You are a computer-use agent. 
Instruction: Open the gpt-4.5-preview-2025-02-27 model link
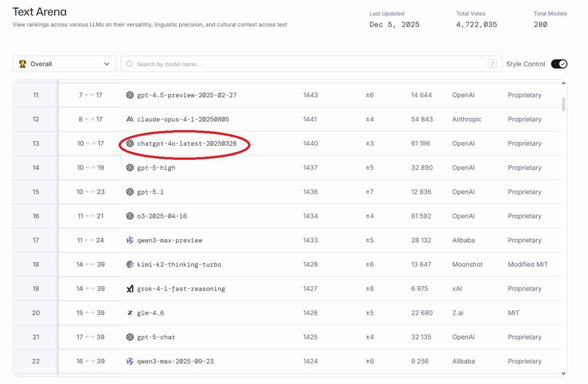coord(187,95)
